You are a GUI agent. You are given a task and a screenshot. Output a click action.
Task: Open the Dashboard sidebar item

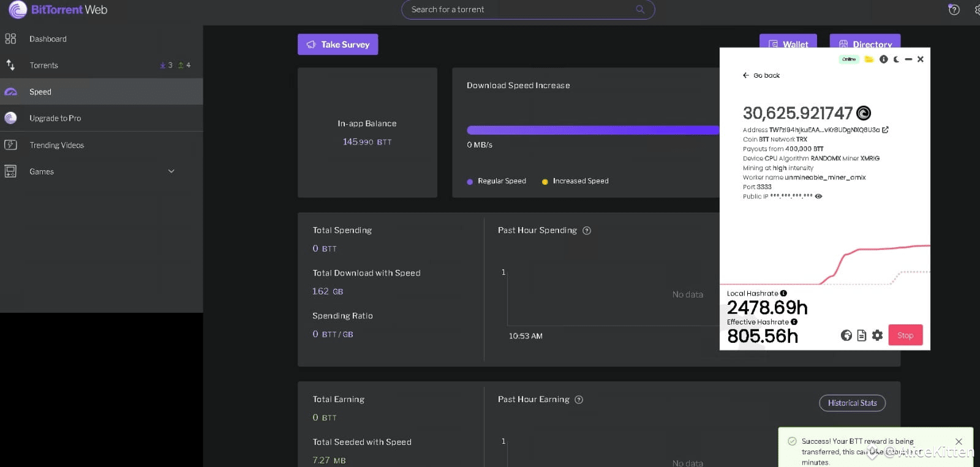[101, 39]
